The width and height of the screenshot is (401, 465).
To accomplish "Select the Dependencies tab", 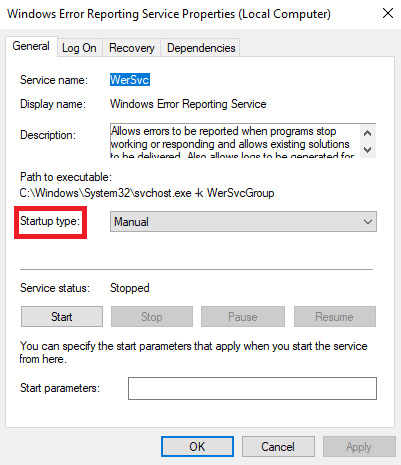I will click(201, 48).
